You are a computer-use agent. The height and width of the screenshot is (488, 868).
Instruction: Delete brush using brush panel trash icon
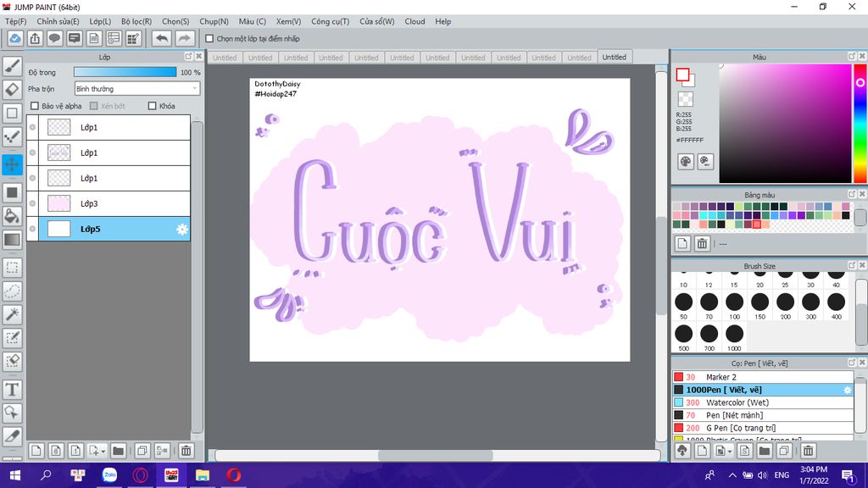click(808, 451)
